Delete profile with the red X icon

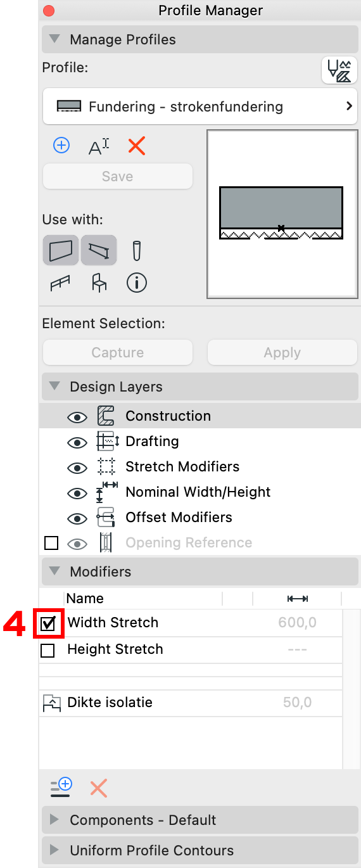(136, 146)
